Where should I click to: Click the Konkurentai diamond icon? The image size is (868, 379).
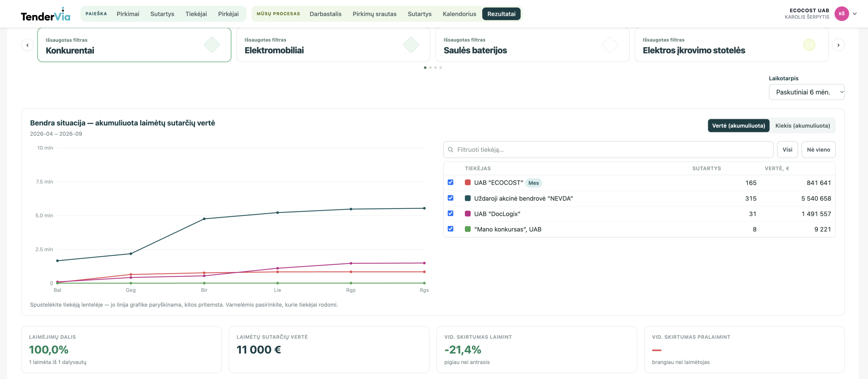click(212, 45)
